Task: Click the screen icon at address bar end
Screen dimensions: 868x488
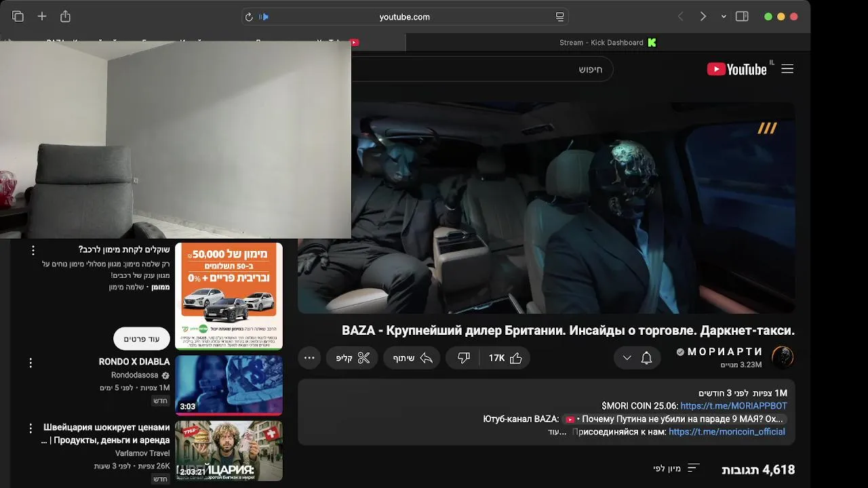Action: pos(560,17)
